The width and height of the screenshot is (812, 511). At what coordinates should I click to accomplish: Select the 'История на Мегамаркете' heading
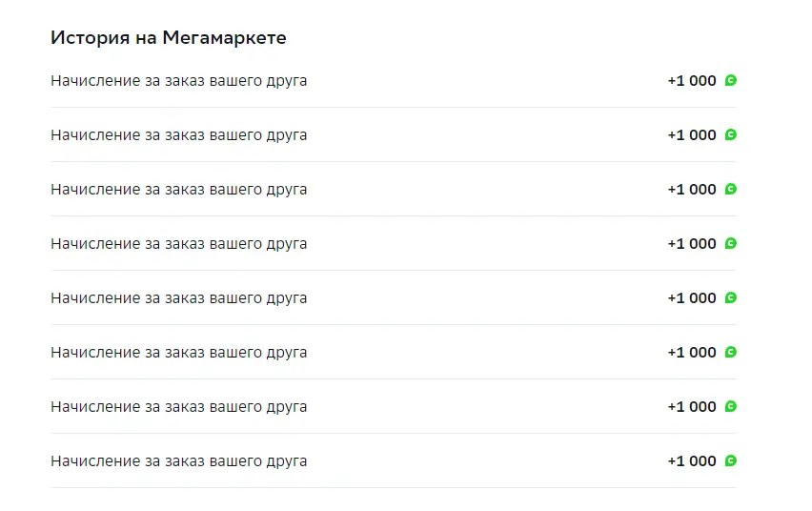pos(169,38)
